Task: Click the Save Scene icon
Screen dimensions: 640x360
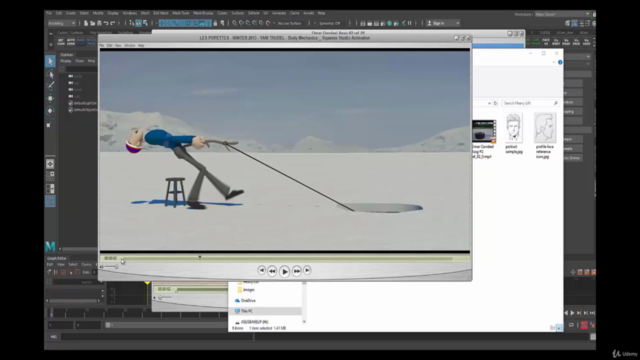Action: click(99, 23)
